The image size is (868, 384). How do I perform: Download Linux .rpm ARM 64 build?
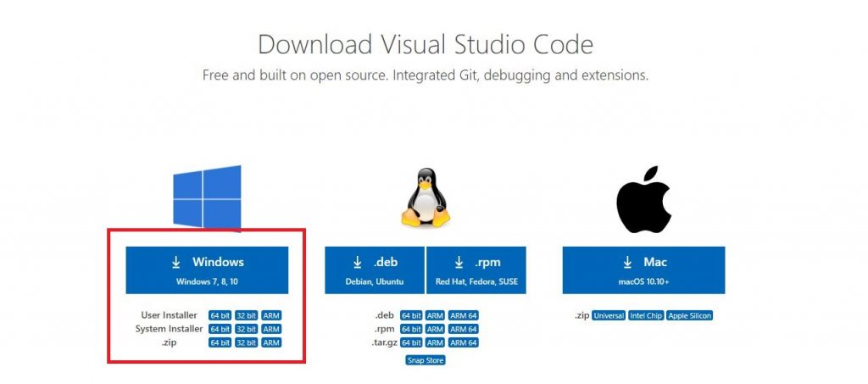coord(464,329)
